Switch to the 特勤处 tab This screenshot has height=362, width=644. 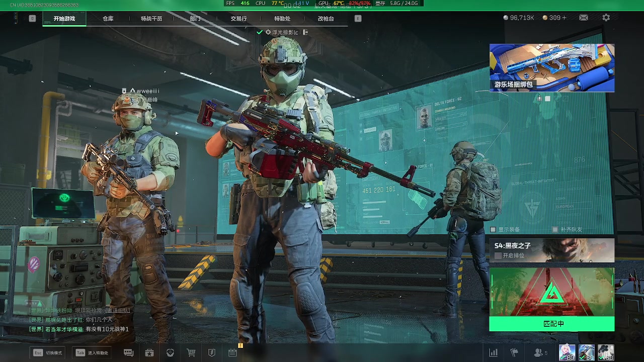pyautogui.click(x=282, y=19)
